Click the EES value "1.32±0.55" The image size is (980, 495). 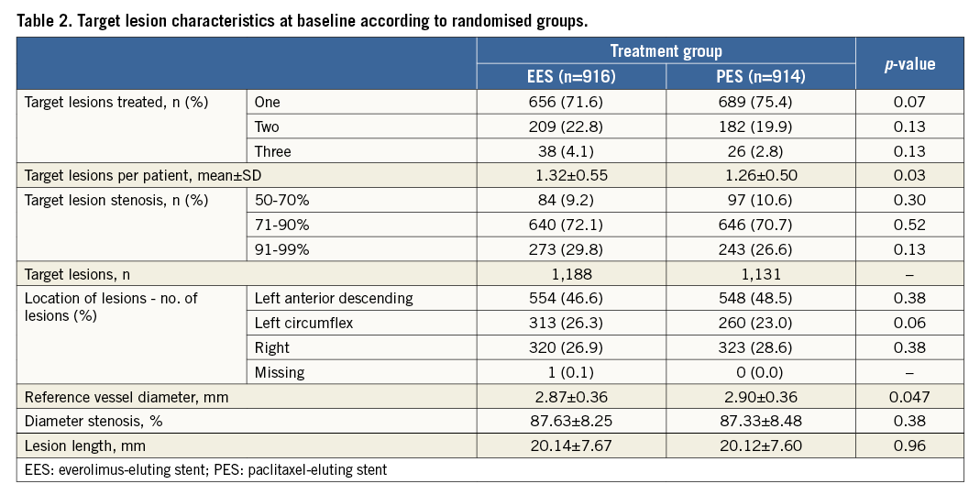point(571,175)
